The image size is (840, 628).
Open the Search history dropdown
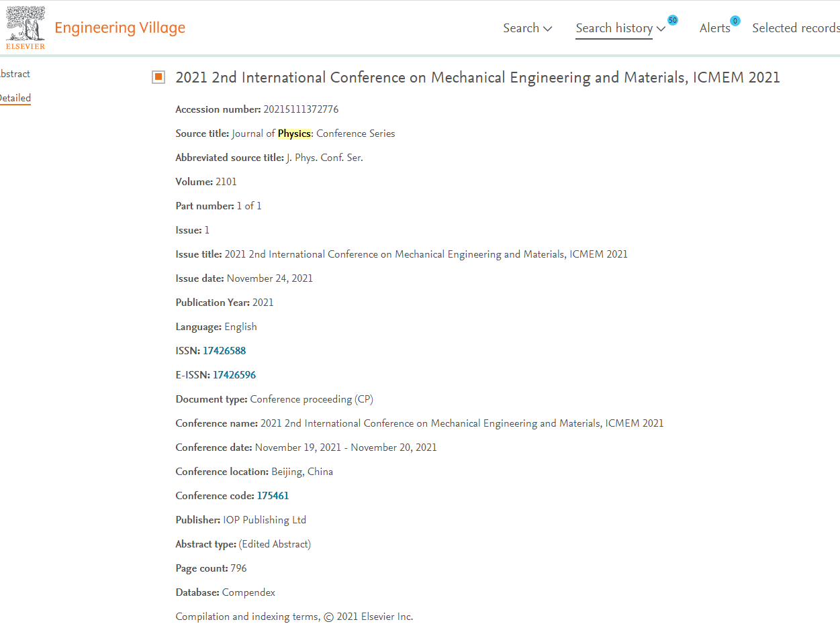click(x=620, y=28)
